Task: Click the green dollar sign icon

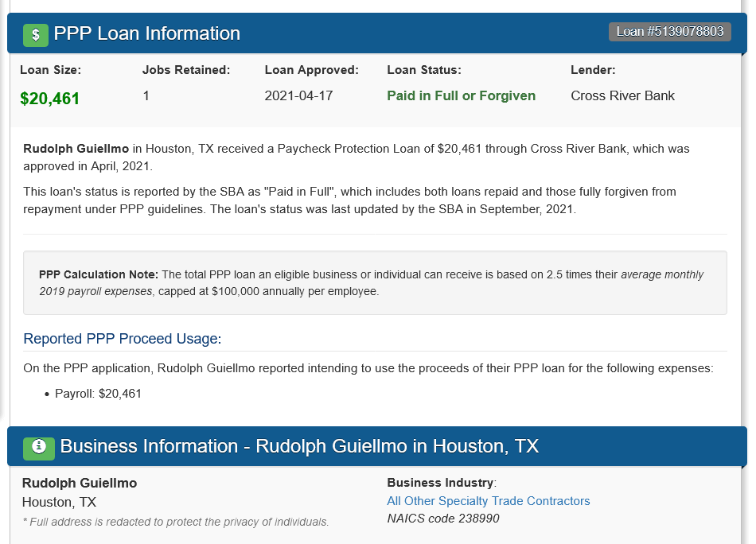Action: pyautogui.click(x=36, y=34)
